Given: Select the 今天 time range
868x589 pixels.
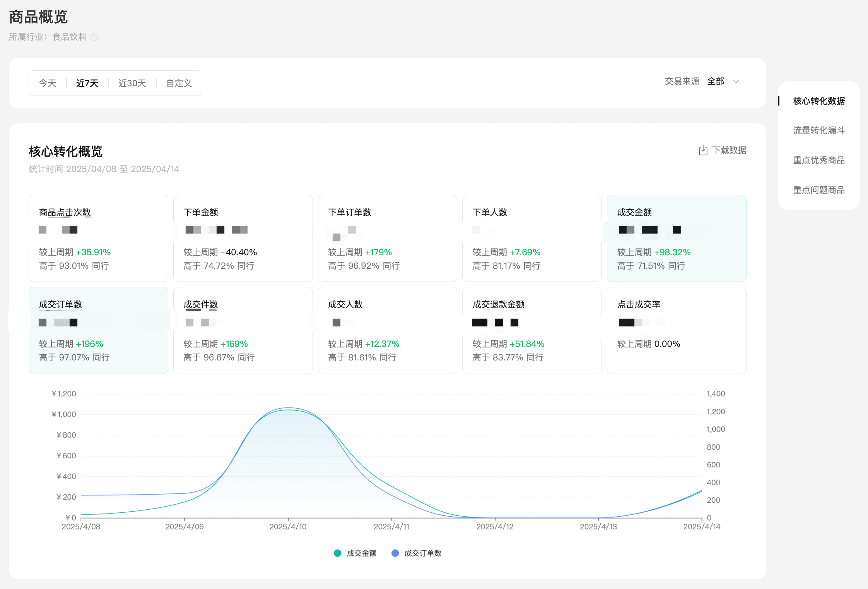Looking at the screenshot, I should [x=48, y=83].
